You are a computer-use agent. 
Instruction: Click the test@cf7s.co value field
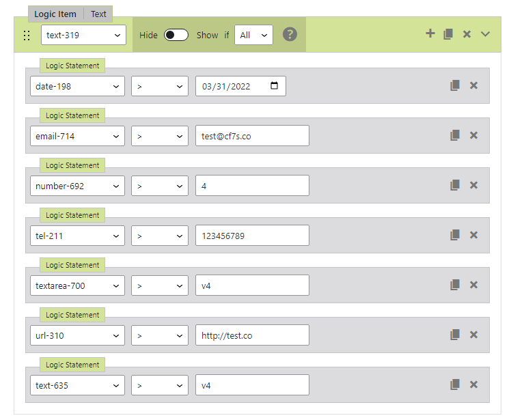(x=251, y=136)
